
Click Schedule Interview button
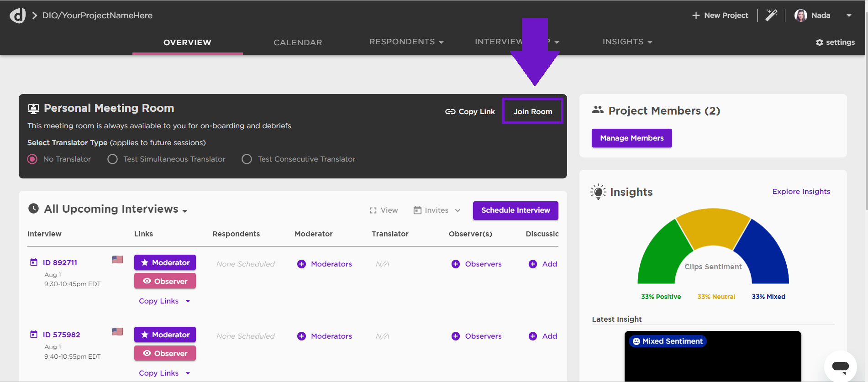coord(516,210)
